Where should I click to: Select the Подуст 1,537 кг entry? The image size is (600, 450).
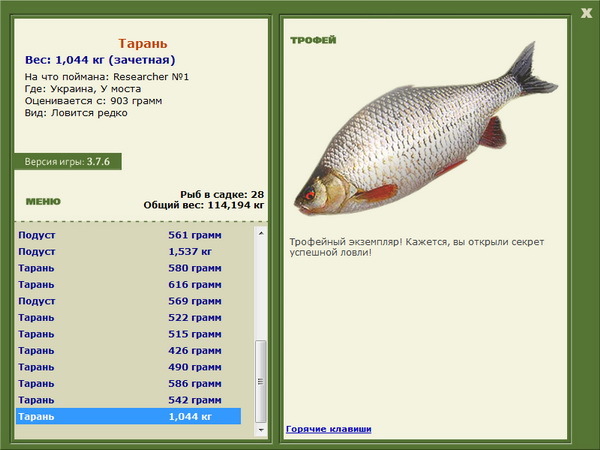(128, 252)
